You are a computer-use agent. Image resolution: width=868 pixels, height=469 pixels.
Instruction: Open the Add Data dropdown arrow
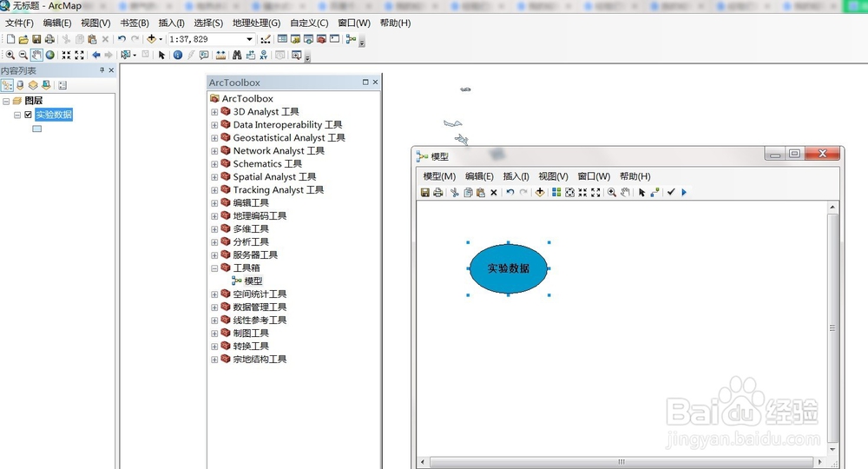[x=161, y=39]
